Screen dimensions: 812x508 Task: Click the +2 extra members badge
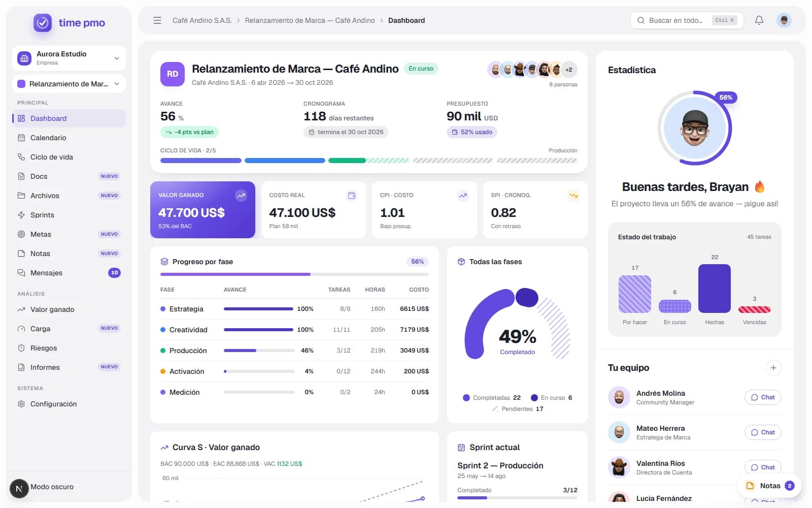click(x=569, y=70)
